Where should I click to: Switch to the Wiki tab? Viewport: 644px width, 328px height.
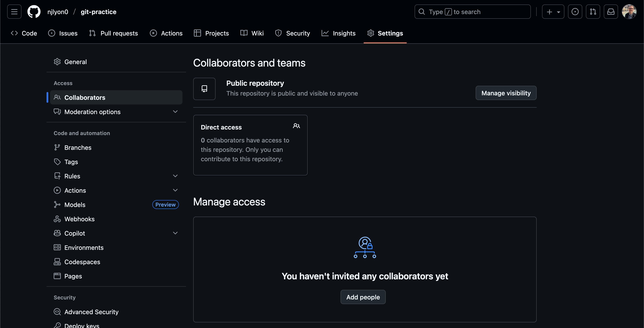[x=257, y=33]
